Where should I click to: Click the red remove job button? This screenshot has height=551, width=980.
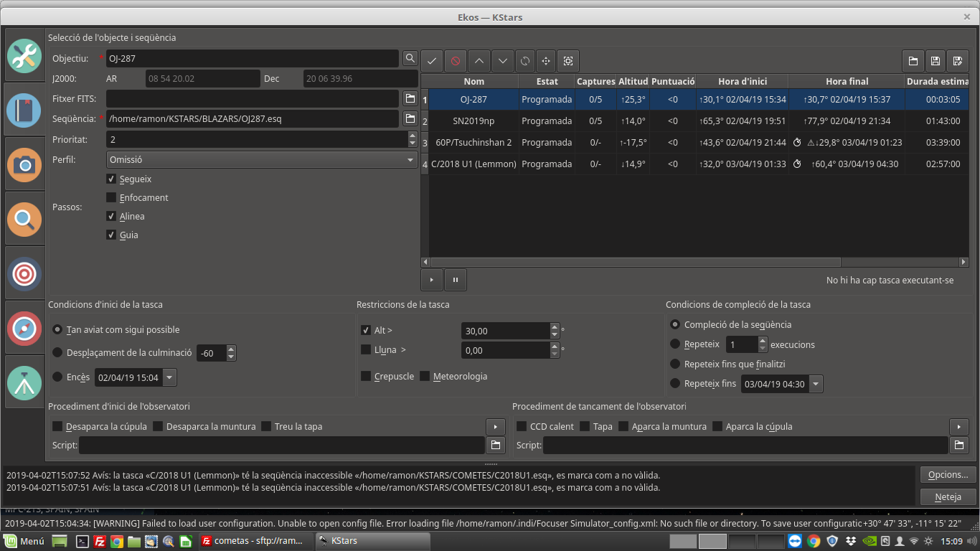tap(456, 61)
